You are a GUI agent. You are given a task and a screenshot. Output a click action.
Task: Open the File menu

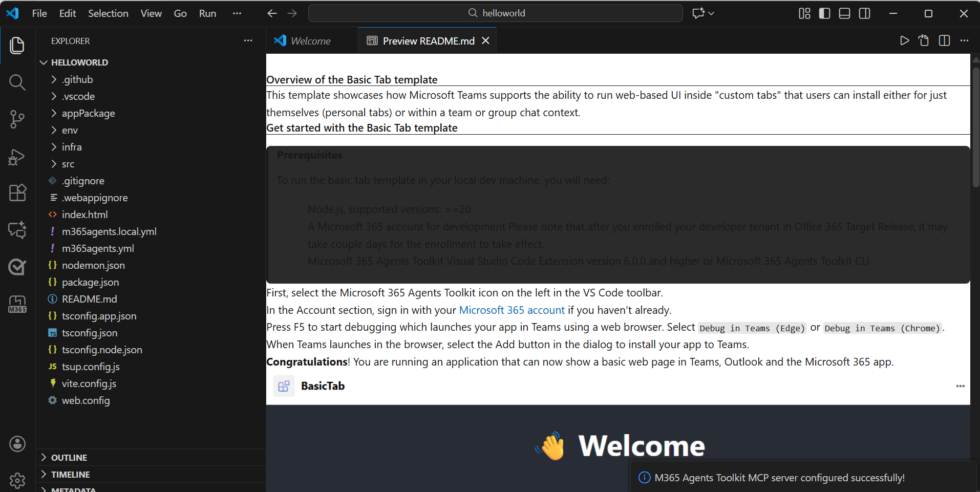click(39, 13)
